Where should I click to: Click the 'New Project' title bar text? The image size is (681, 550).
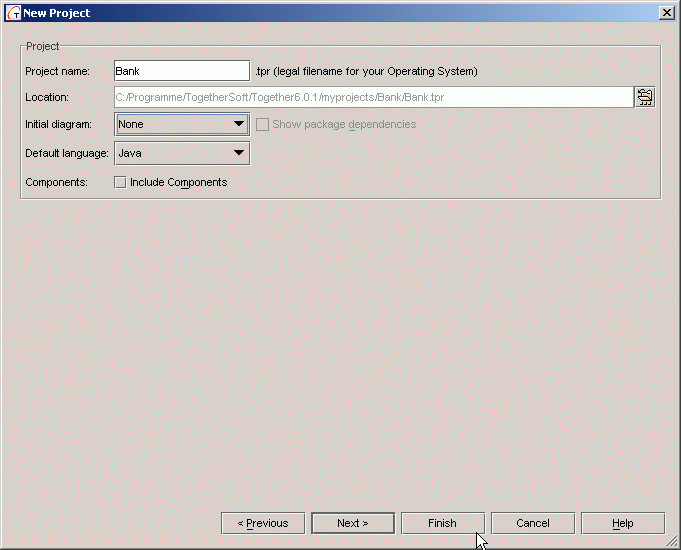(56, 13)
